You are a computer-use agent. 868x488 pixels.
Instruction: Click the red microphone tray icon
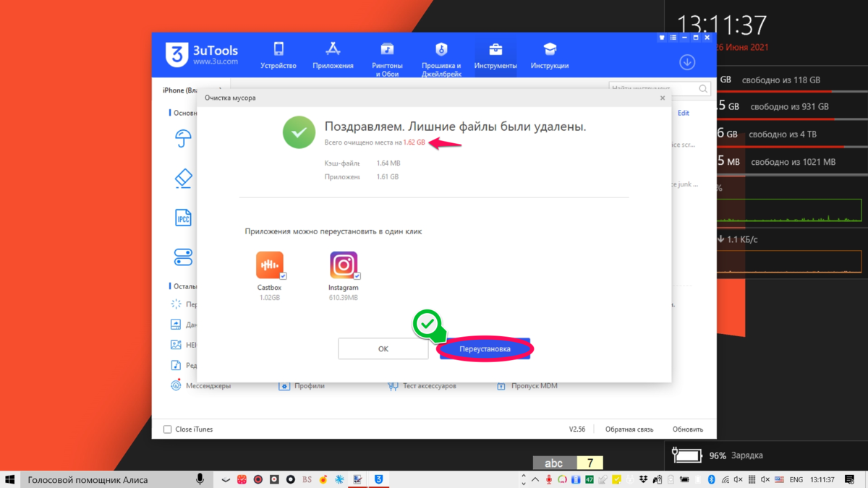[x=549, y=479]
